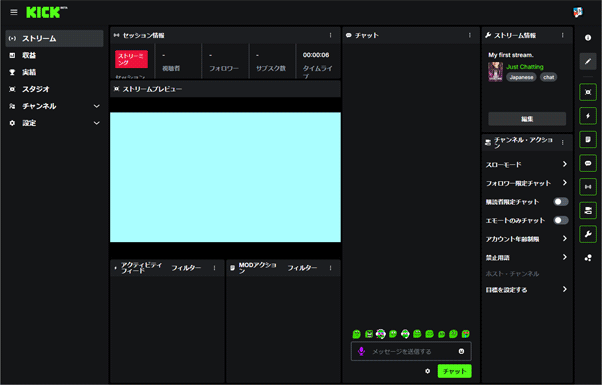The width and height of the screenshot is (602, 385).
Task: Open スローモード options arrow
Action: [x=564, y=164]
